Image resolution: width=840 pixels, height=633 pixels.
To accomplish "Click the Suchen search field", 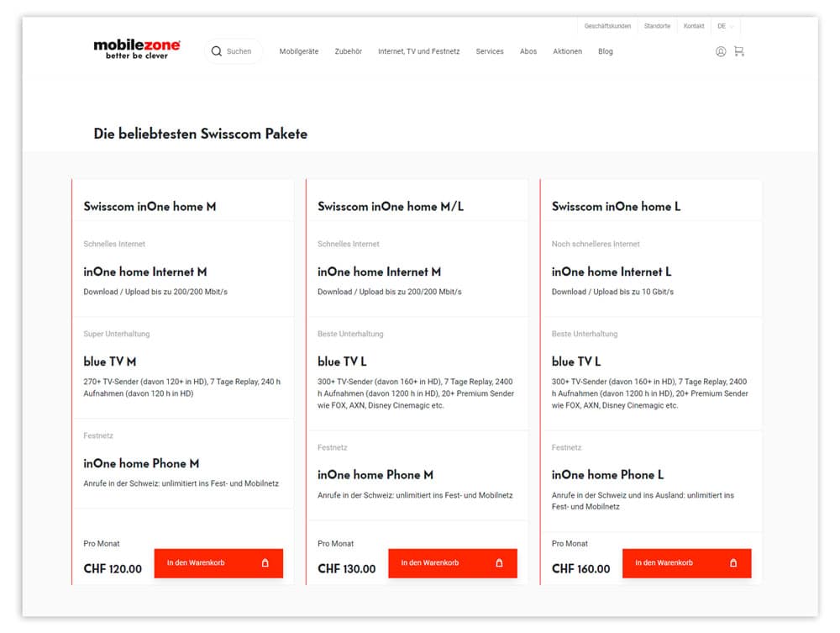I will 239,50.
